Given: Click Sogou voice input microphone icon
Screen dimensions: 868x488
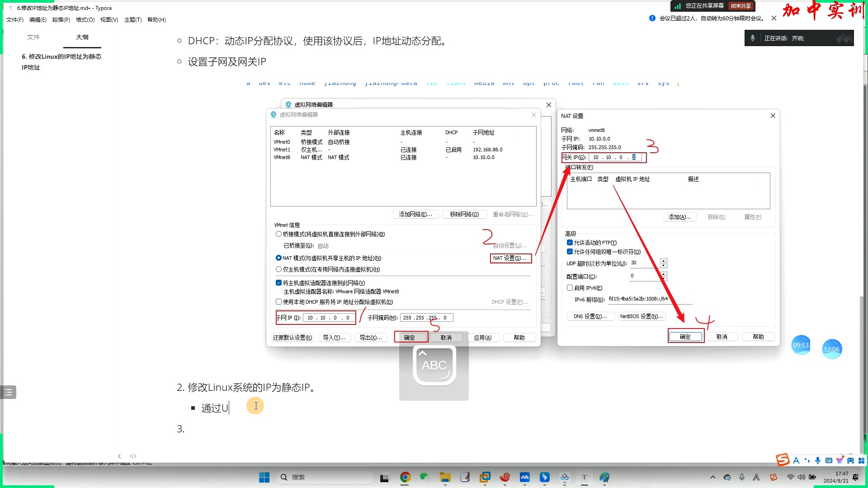Looking at the screenshot, I should [818, 460].
